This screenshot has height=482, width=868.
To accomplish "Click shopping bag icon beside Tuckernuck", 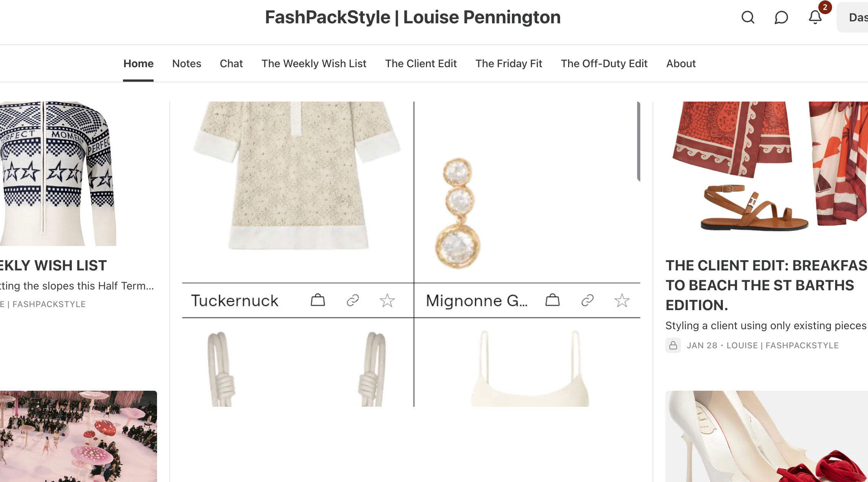I will 317,300.
